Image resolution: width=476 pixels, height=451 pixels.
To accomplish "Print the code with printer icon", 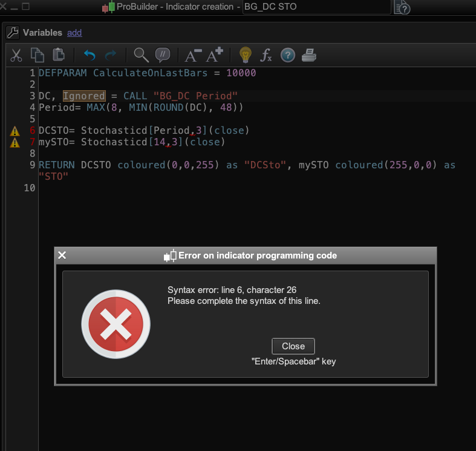I will pos(309,55).
